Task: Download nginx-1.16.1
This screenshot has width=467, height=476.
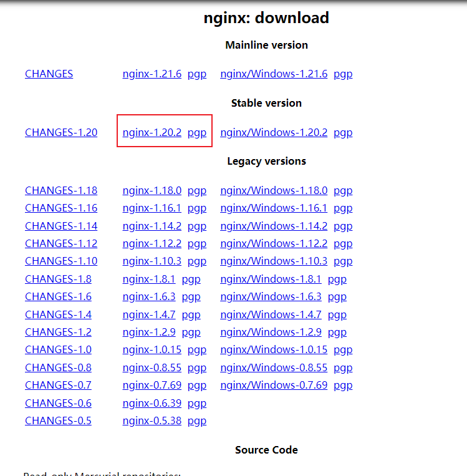Action: pos(152,208)
